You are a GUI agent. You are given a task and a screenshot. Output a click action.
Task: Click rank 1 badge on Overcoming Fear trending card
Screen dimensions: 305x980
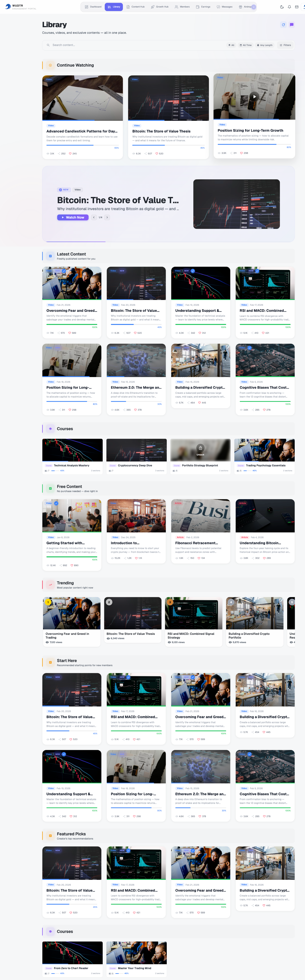coord(48,602)
